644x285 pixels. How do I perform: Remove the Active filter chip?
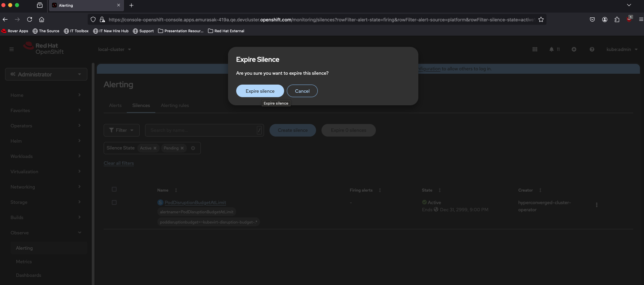pyautogui.click(x=155, y=148)
